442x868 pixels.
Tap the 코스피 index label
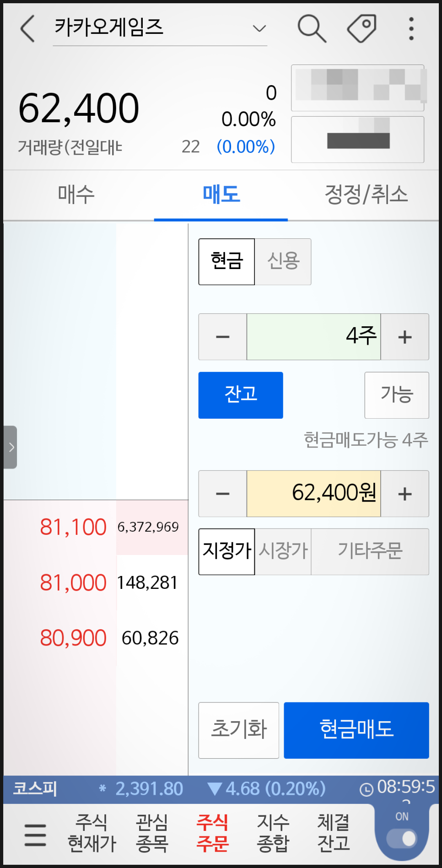pos(35,789)
